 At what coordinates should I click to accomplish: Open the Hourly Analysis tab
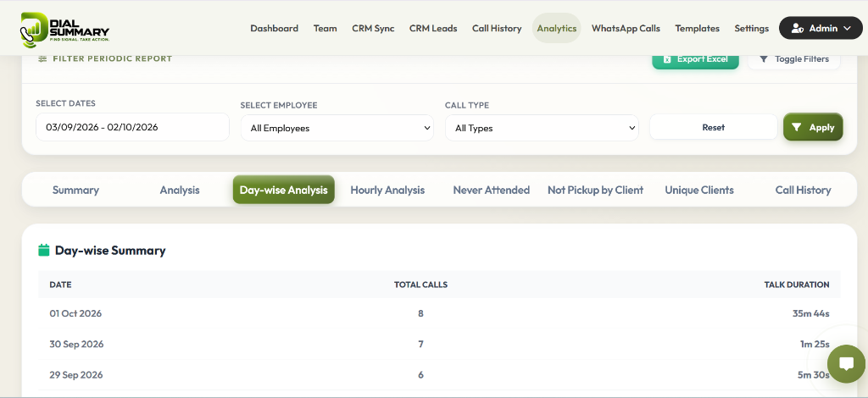coord(387,190)
